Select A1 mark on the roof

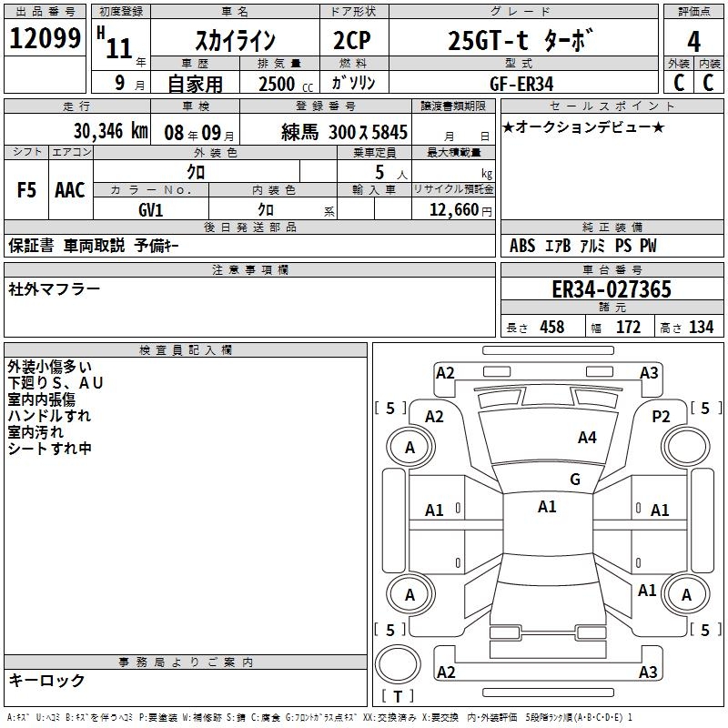(547, 507)
